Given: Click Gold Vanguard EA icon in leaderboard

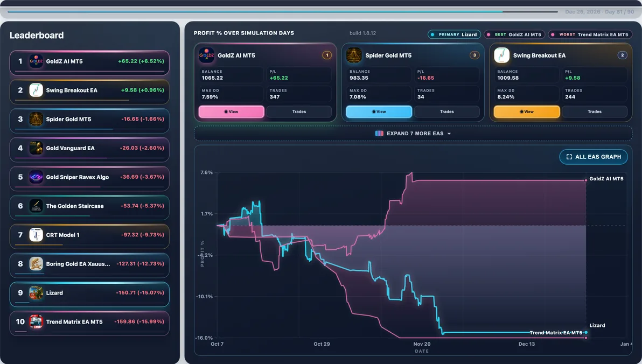Looking at the screenshot, I should click(x=36, y=148).
